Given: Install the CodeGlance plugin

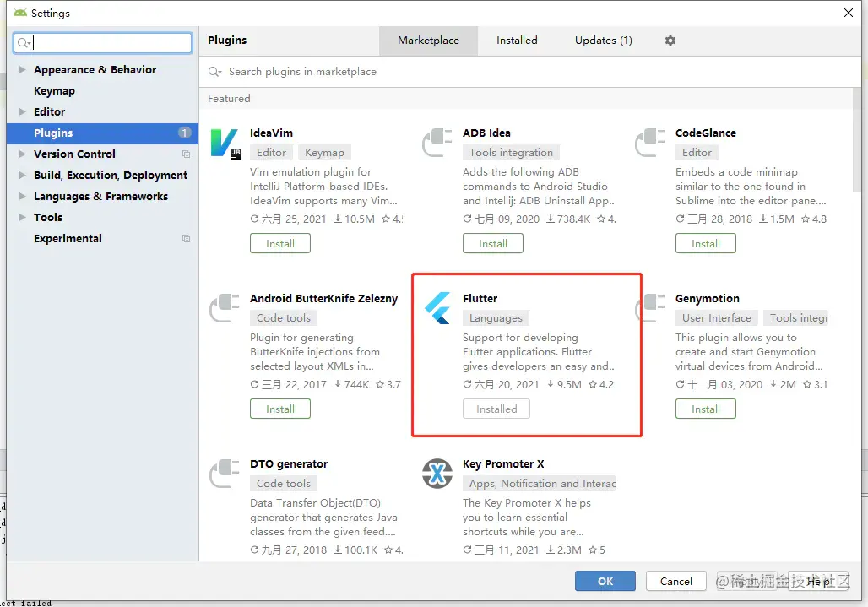Looking at the screenshot, I should click(706, 243).
